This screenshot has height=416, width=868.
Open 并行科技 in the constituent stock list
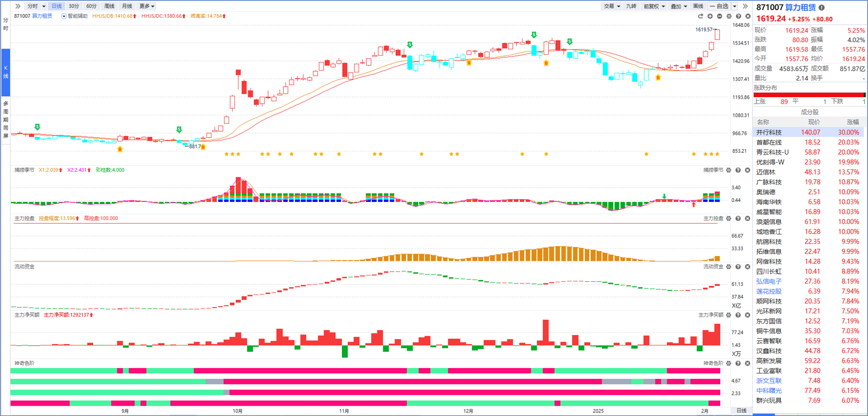click(769, 132)
